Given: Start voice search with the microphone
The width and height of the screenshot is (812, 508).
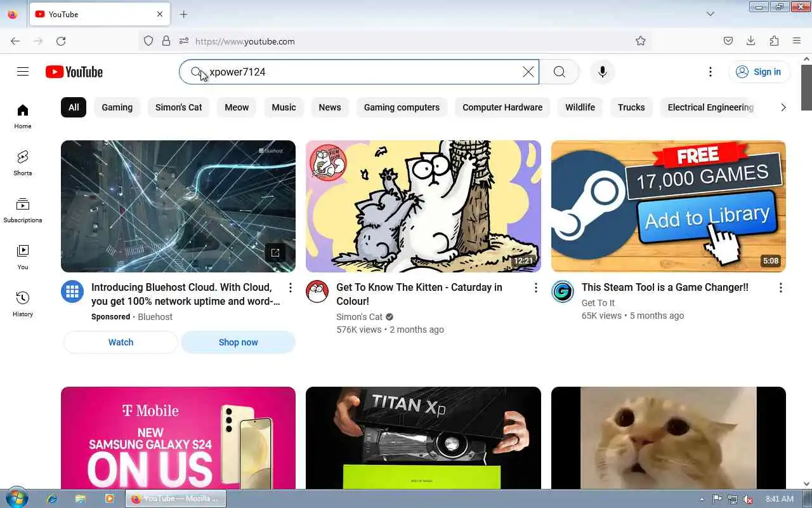Looking at the screenshot, I should [603, 72].
